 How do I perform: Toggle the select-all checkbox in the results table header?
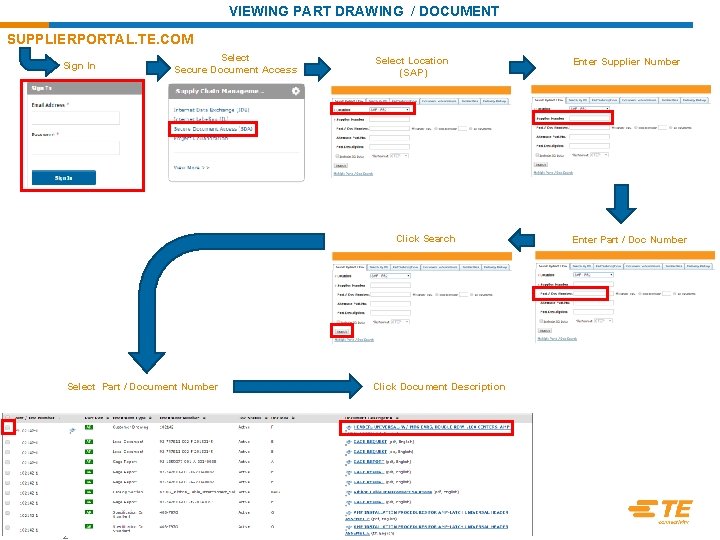coord(8,417)
